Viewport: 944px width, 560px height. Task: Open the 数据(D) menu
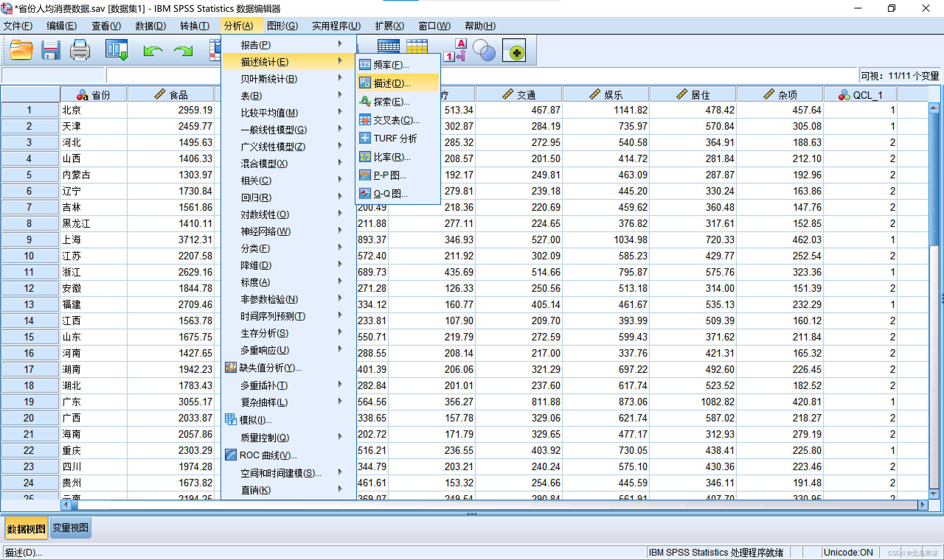point(150,26)
